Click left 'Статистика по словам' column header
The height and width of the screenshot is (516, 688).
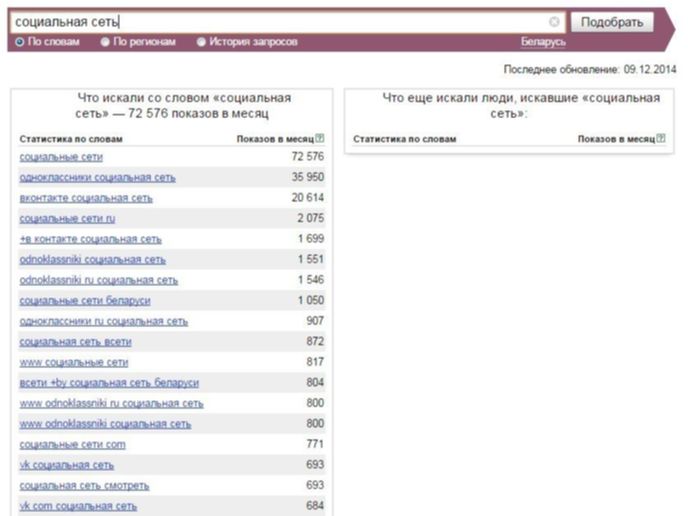point(71,139)
